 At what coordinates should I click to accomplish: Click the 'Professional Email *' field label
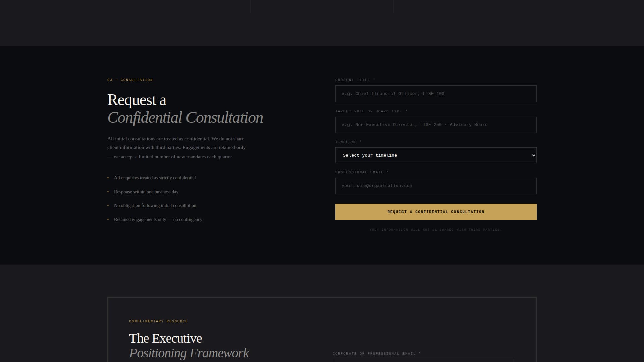[362, 172]
